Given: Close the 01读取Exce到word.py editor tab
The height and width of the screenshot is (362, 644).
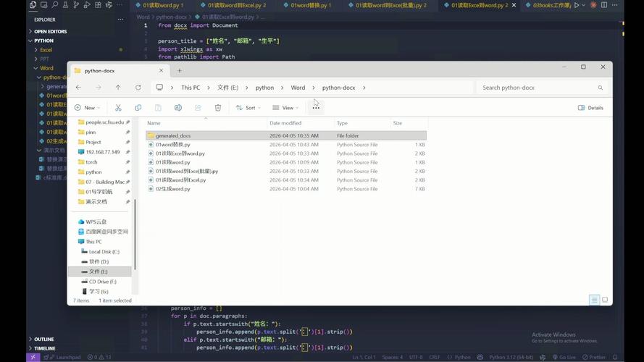Looking at the screenshot, I should [x=514, y=5].
